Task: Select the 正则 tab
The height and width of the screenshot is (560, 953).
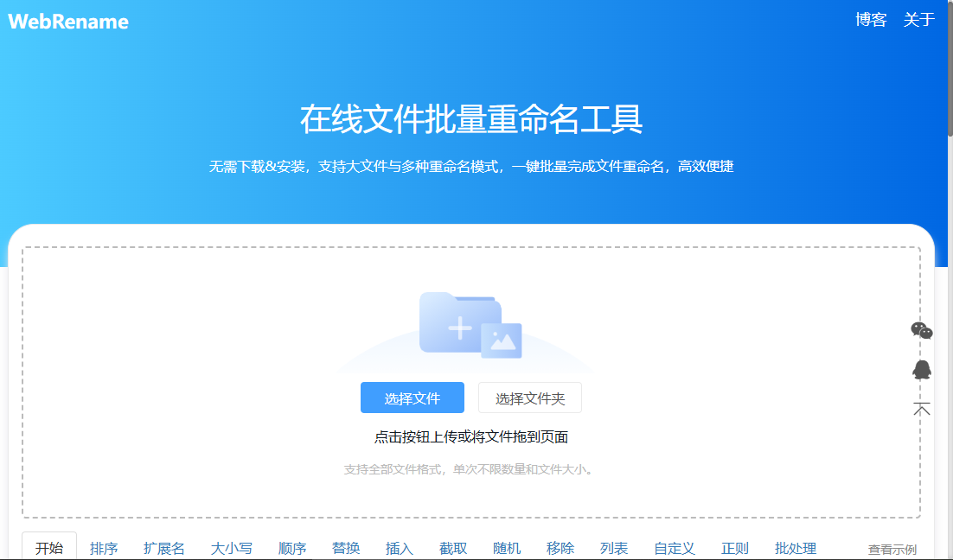Action: tap(734, 548)
